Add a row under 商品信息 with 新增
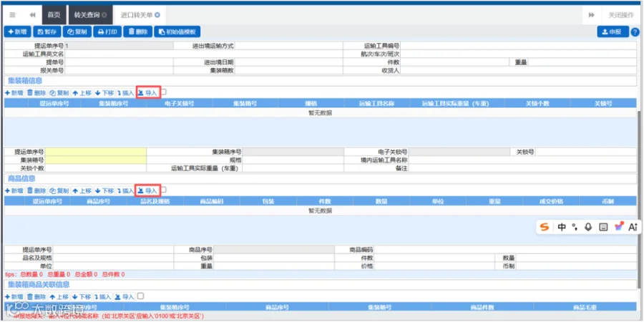This screenshot has height=322, width=644. tap(14, 190)
